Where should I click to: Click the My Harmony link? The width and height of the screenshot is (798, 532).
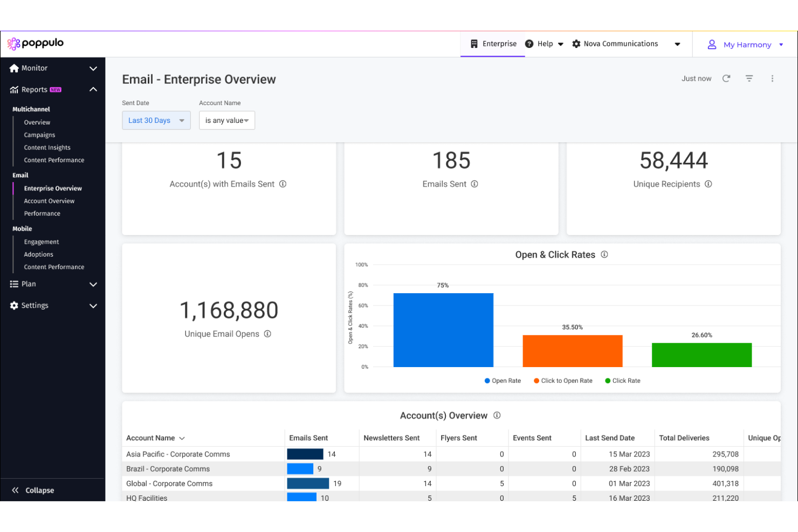click(x=747, y=45)
